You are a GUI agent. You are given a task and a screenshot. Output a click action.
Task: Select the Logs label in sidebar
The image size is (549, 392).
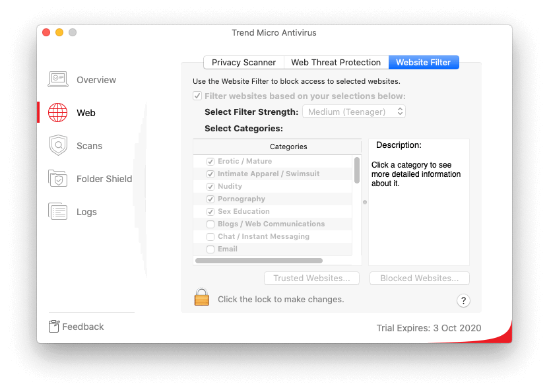[x=86, y=212]
